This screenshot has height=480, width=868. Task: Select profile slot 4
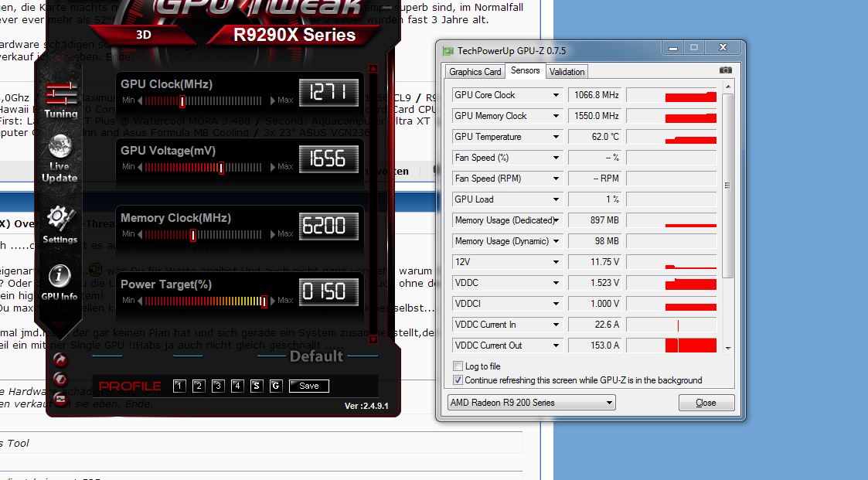coord(237,386)
